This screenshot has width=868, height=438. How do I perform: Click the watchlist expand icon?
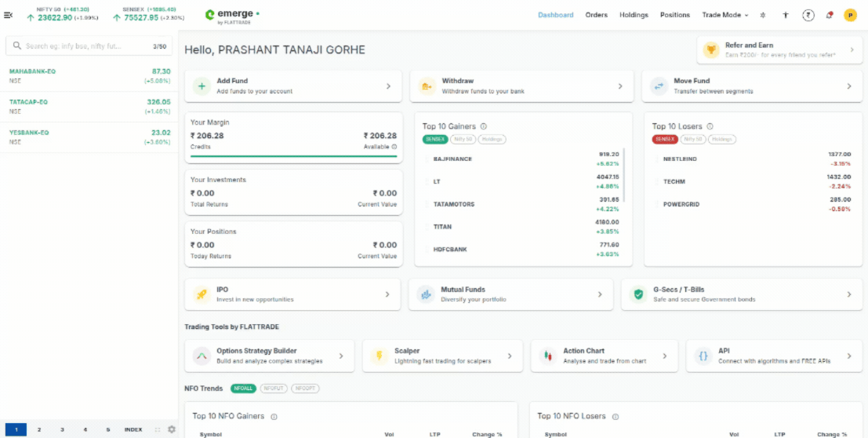158,429
